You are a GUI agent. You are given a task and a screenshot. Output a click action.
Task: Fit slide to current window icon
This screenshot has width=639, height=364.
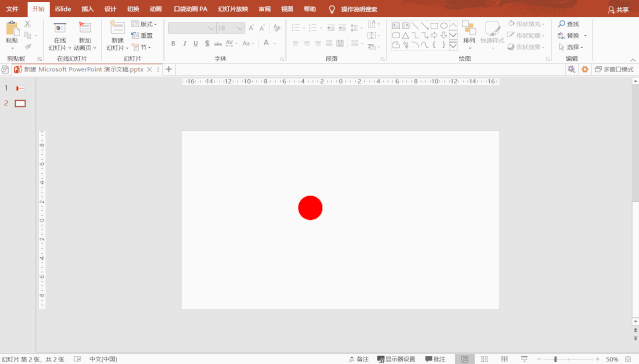(x=628, y=359)
